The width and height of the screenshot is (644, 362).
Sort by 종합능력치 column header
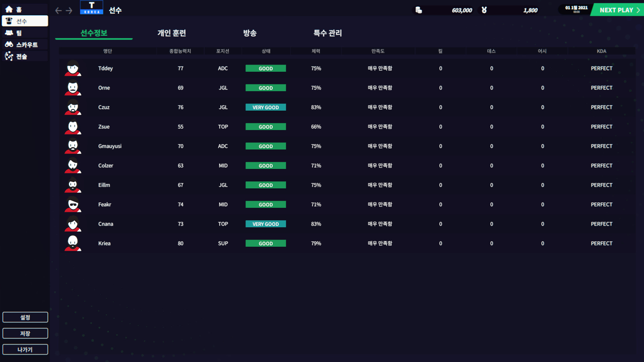[x=180, y=51]
